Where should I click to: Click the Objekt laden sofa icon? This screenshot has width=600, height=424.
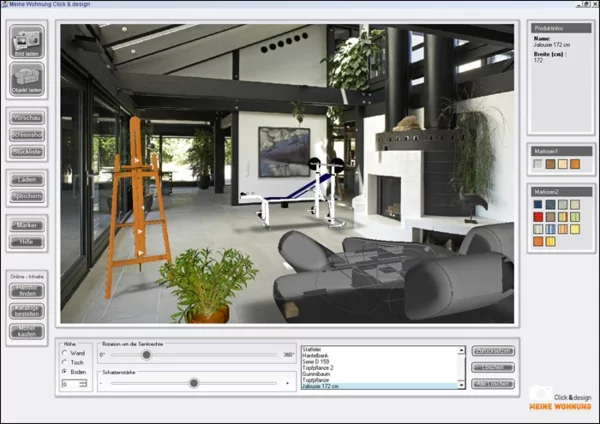tap(27, 79)
